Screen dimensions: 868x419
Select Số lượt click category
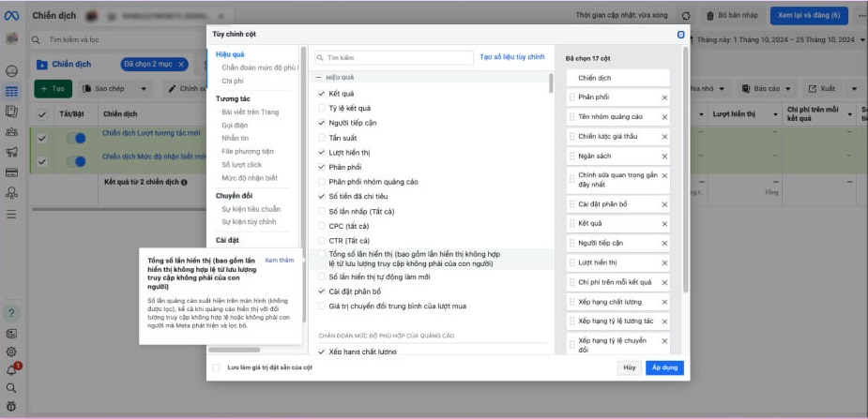click(x=241, y=165)
